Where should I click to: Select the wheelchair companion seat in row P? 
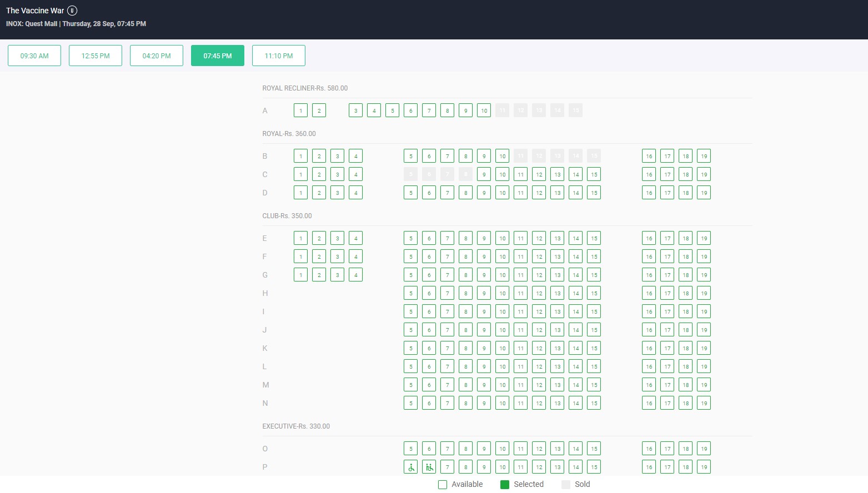[x=429, y=467]
